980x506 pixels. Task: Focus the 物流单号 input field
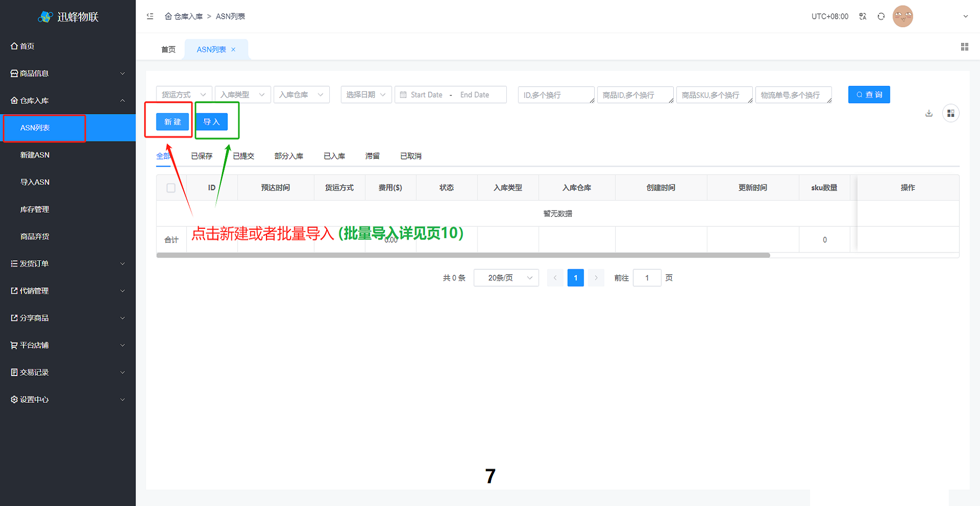click(794, 95)
